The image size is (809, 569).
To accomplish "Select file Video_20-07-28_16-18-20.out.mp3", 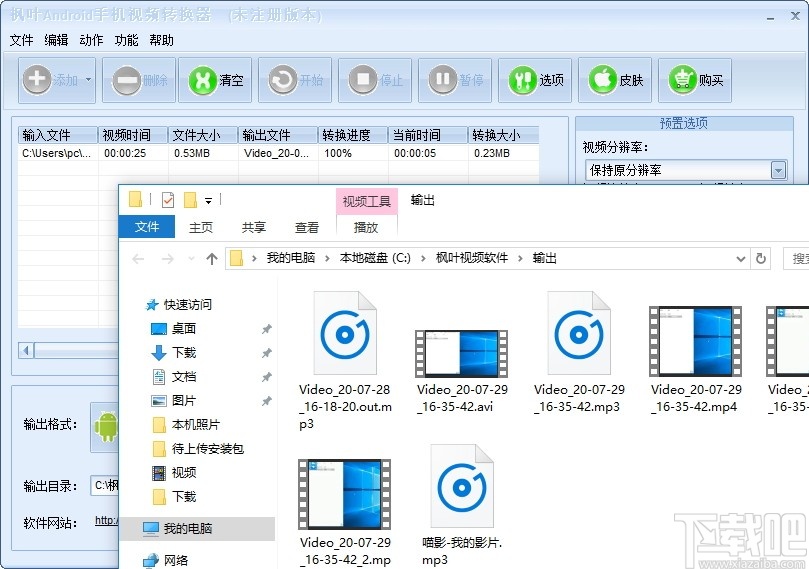I will (345, 361).
